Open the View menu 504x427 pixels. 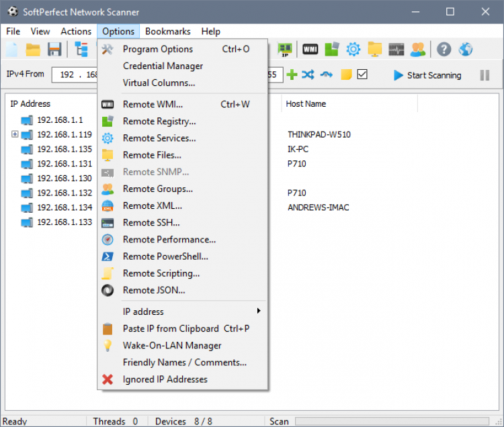coord(40,32)
